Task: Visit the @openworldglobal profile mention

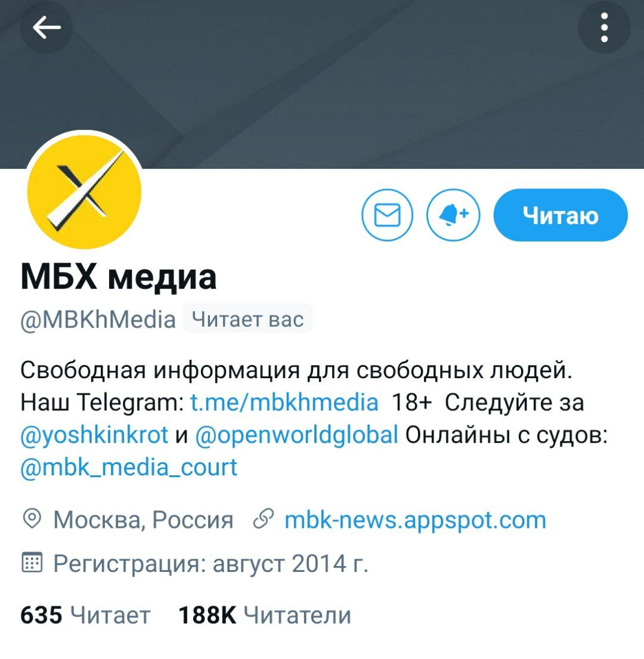Action: (296, 435)
